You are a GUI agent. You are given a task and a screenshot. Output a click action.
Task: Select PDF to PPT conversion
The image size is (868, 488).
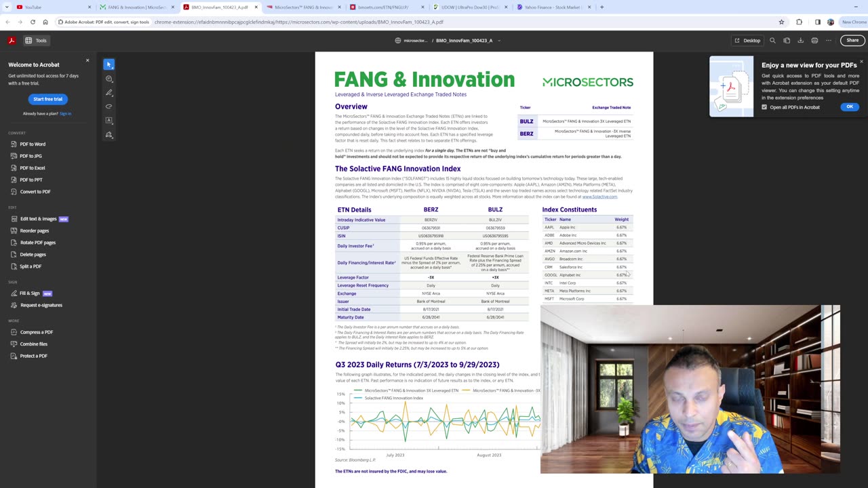click(x=31, y=180)
